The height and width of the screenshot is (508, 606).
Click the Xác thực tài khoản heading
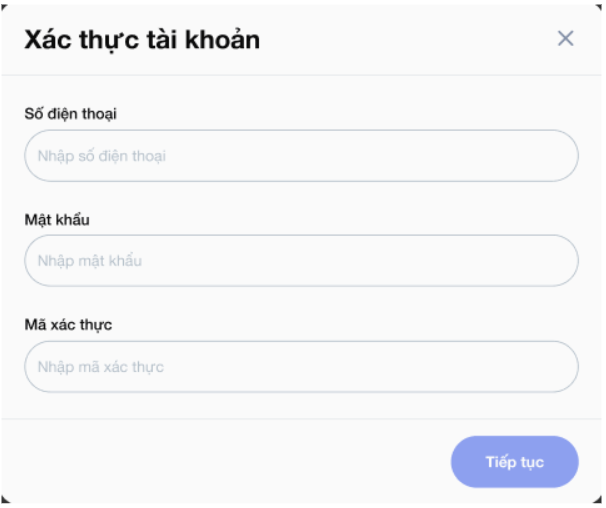click(x=142, y=40)
